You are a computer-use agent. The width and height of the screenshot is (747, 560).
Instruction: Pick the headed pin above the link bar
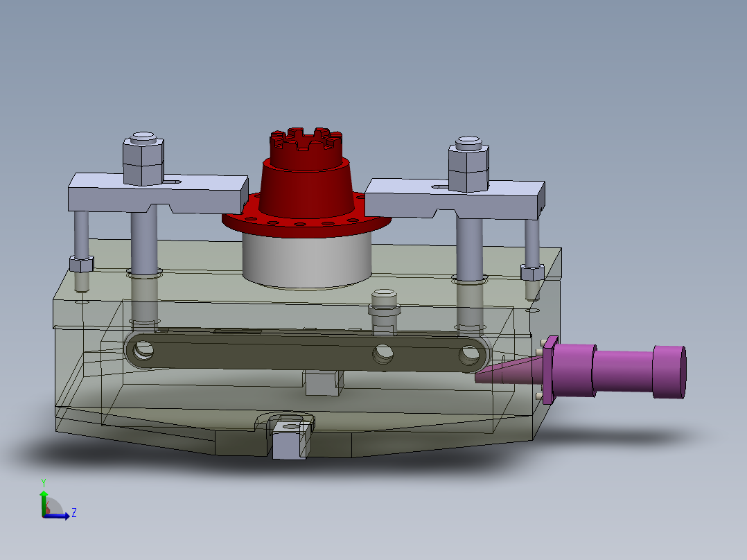pos(384,311)
